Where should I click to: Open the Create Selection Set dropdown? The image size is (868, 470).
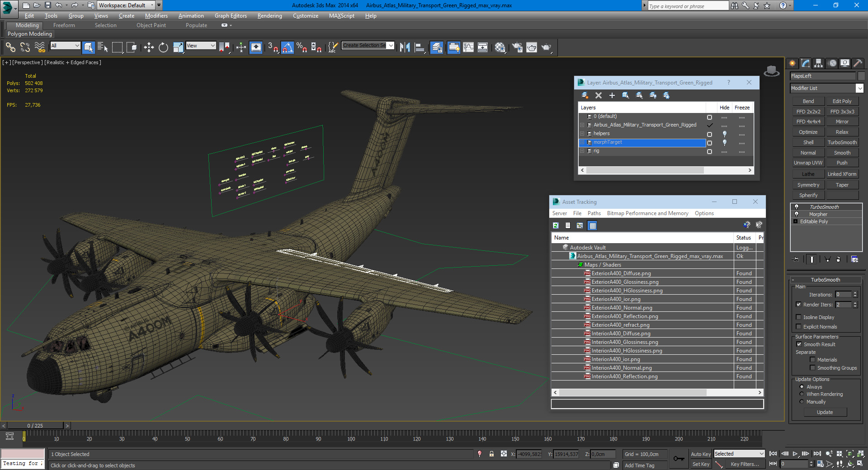point(391,45)
